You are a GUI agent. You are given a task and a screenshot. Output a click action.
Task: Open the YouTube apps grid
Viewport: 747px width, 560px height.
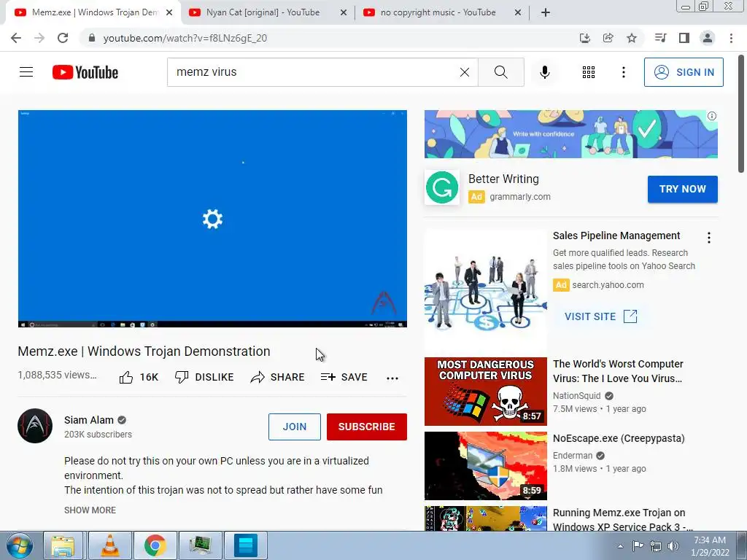[589, 72]
